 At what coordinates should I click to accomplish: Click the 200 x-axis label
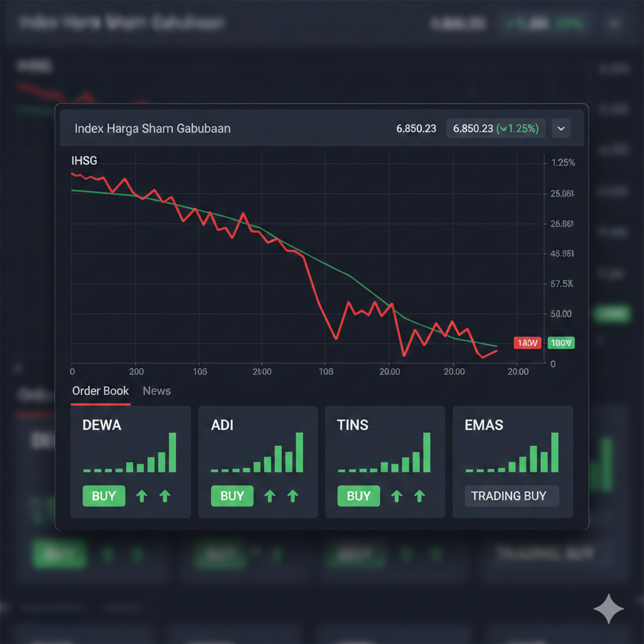point(136,372)
